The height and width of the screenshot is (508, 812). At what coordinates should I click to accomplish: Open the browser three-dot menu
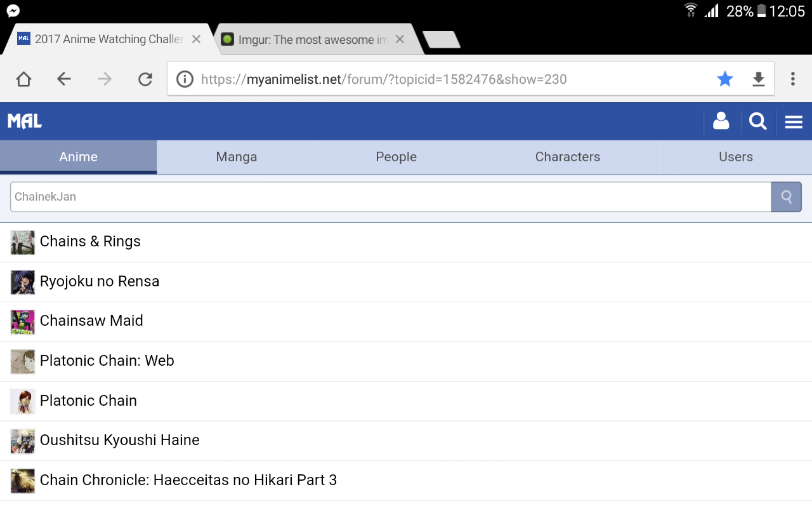click(792, 79)
